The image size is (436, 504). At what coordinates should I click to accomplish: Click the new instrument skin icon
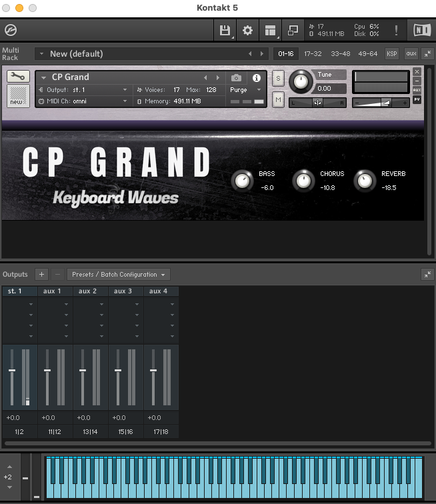click(x=18, y=96)
